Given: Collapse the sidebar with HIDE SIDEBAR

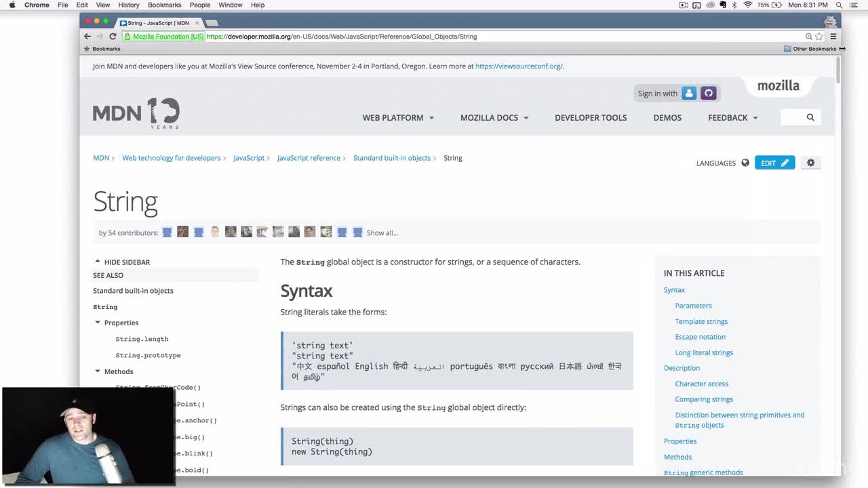Looking at the screenshot, I should (122, 262).
